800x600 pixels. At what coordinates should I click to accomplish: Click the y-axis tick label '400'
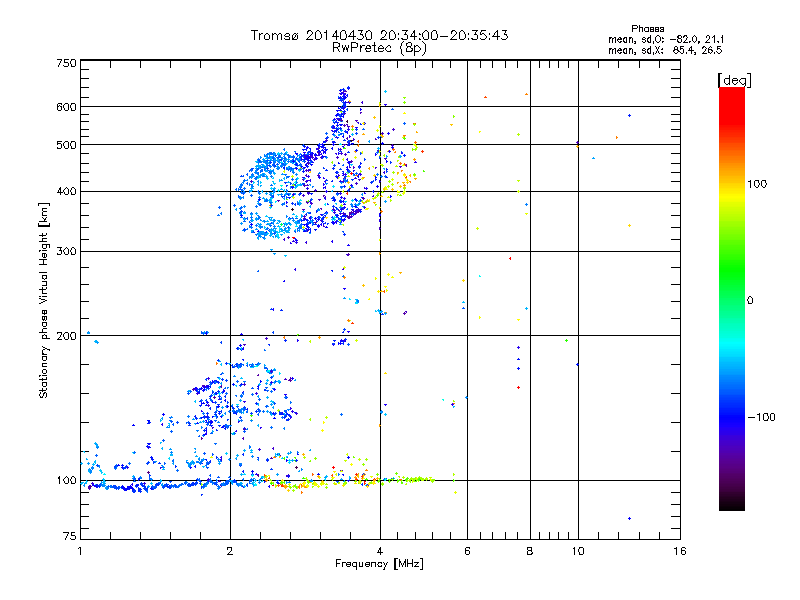(x=66, y=192)
